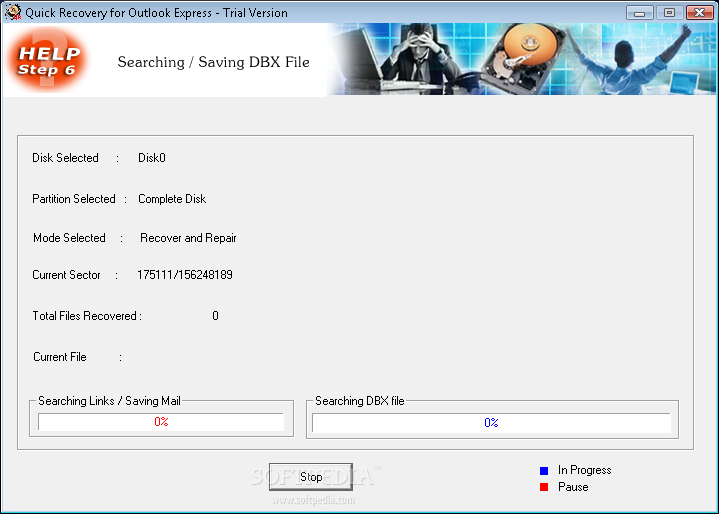Click the 'Mode Selected' label

pyautogui.click(x=69, y=238)
